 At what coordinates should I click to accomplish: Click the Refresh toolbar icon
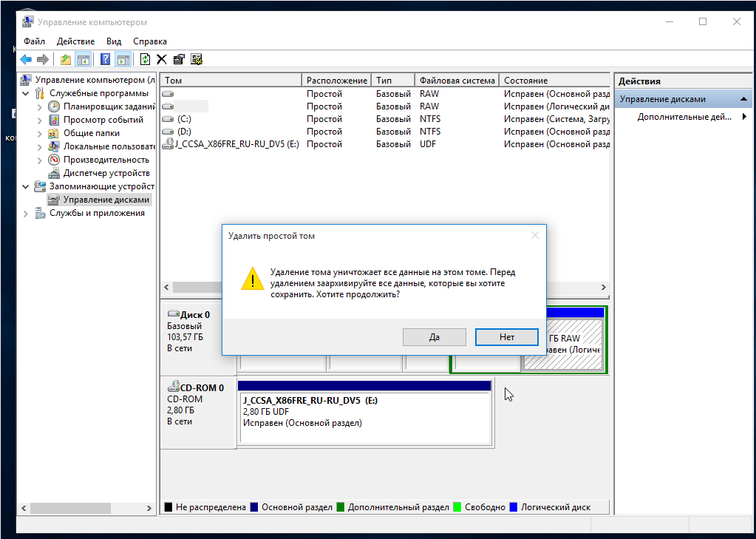point(145,59)
